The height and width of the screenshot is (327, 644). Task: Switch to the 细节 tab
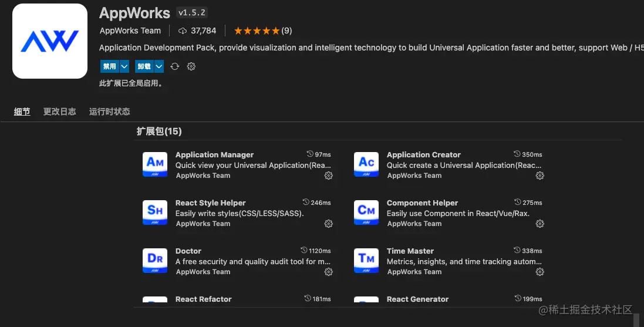pos(22,112)
